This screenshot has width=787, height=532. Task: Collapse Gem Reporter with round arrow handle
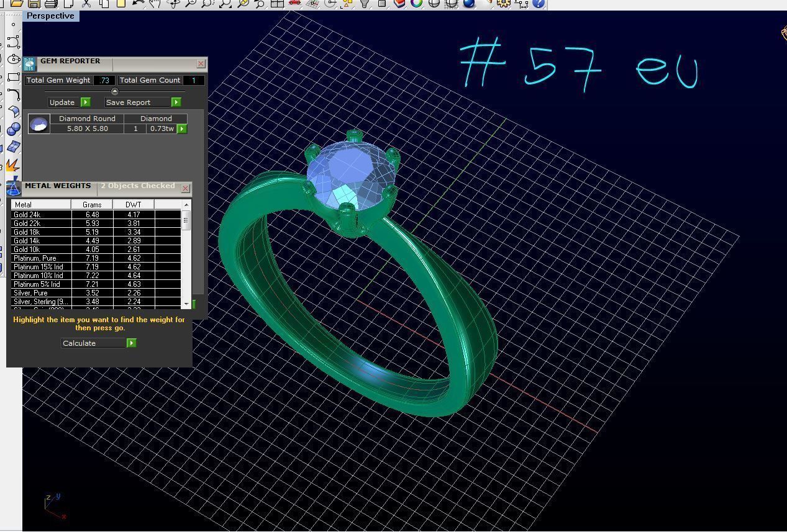(x=114, y=91)
